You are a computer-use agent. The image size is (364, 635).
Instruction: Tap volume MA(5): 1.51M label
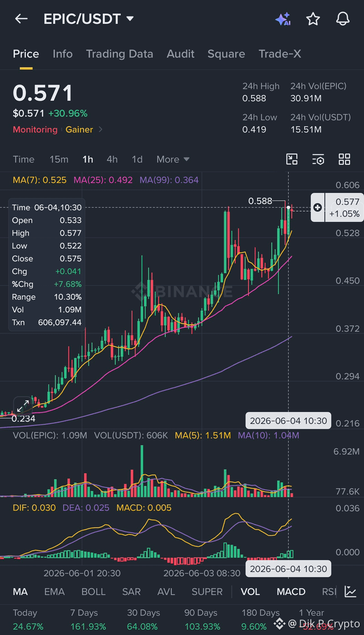click(203, 435)
